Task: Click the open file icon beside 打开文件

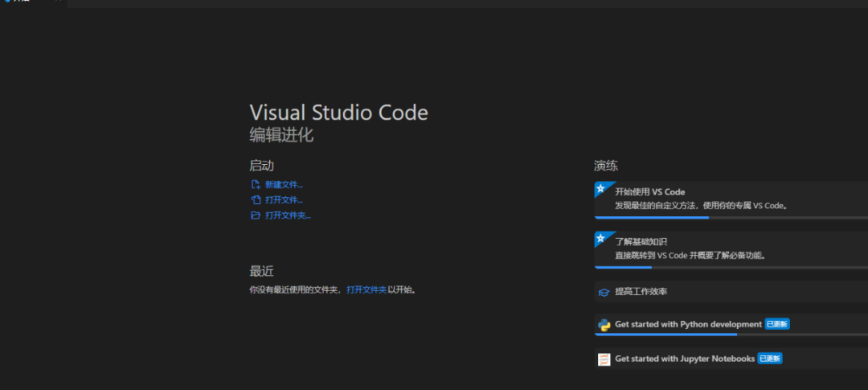Action: (256, 199)
